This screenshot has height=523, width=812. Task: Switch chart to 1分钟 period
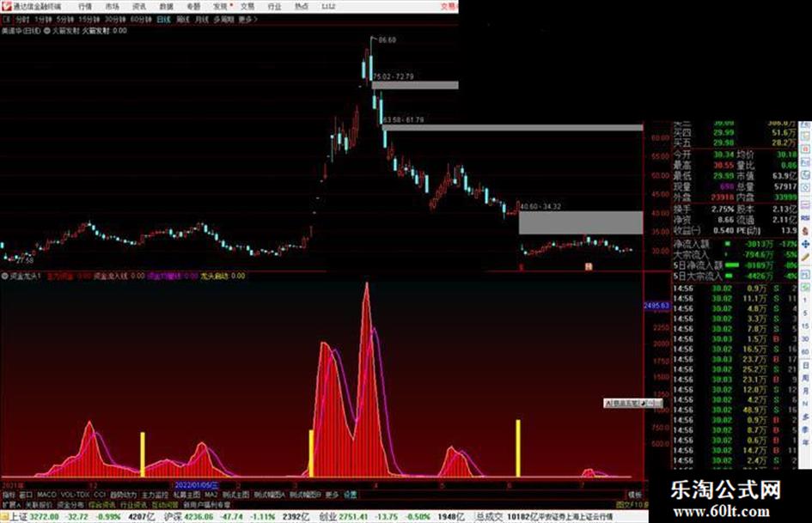pos(43,20)
